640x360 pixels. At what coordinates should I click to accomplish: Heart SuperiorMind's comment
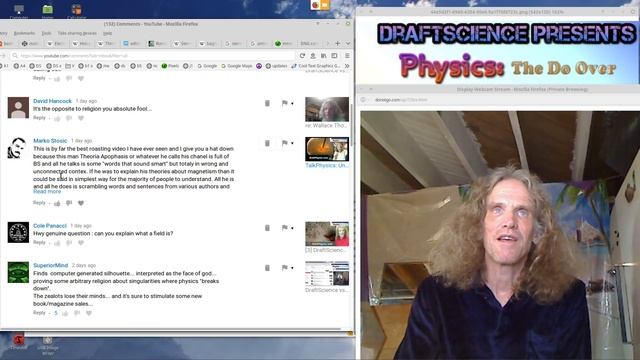pos(89,313)
